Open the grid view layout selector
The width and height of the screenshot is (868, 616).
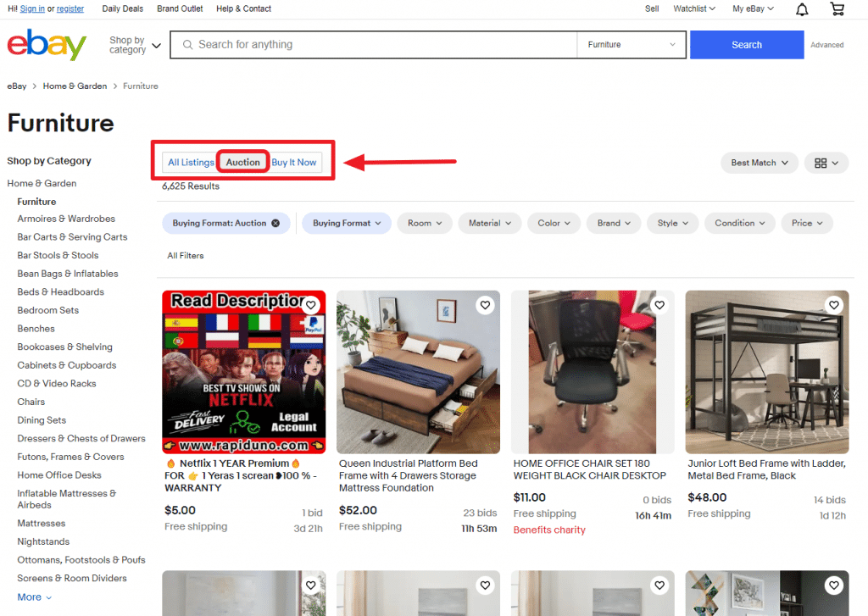click(826, 163)
